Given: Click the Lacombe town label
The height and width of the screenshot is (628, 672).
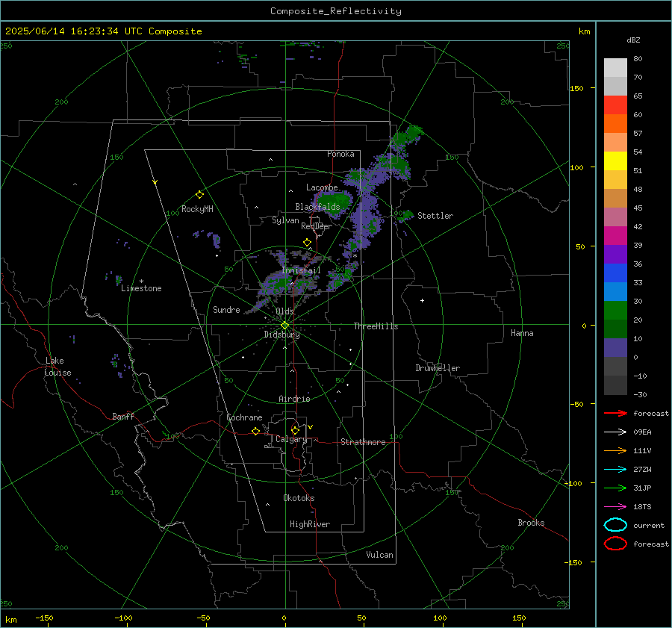Looking at the screenshot, I should (x=322, y=187).
